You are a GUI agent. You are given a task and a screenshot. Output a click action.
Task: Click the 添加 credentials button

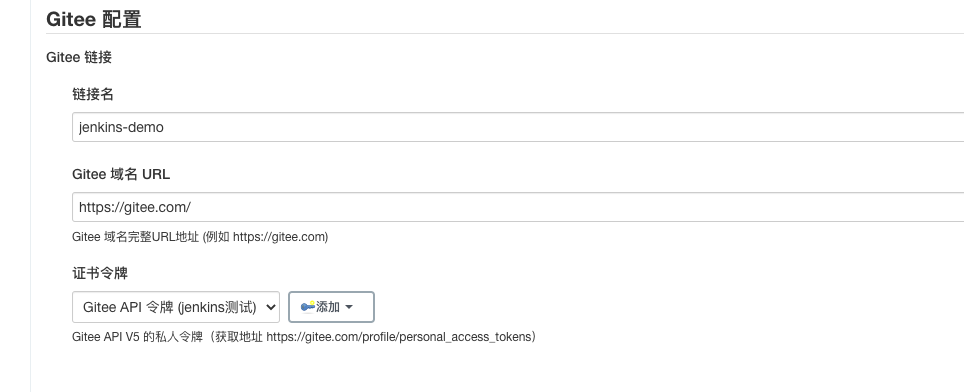[x=331, y=307]
